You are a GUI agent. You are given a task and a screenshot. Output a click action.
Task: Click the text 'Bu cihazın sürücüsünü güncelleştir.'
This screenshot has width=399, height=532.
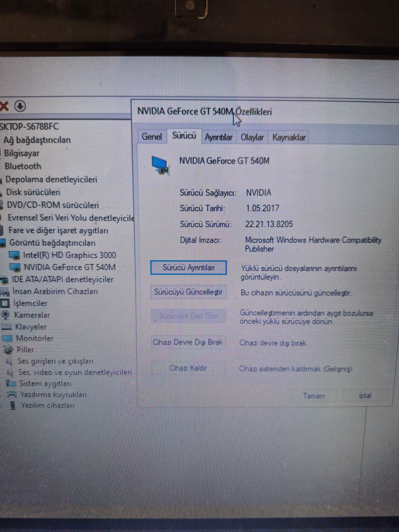coord(296,293)
